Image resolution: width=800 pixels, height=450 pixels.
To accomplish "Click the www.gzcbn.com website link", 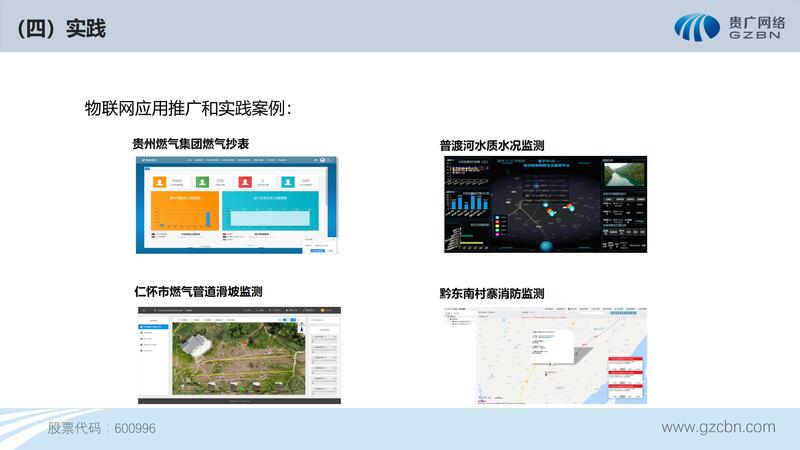I will 718,427.
